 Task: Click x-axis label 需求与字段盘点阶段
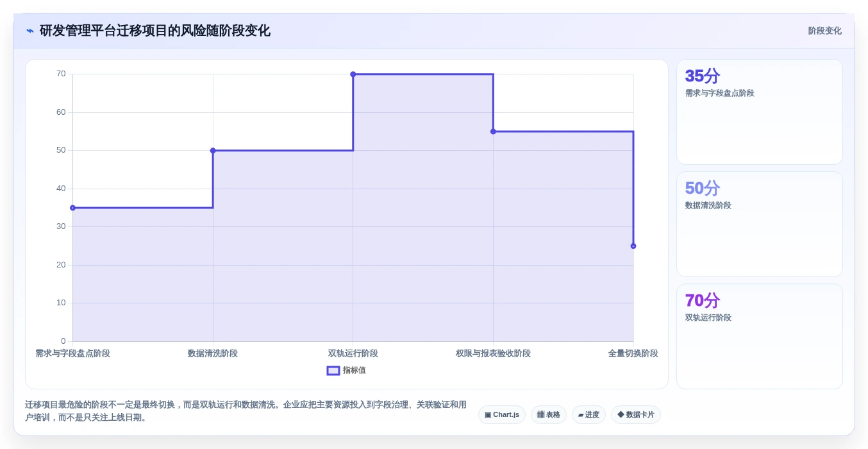tap(72, 353)
